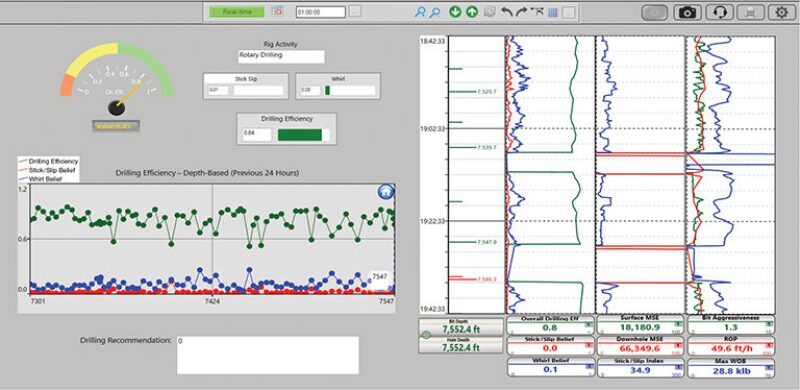The height and width of the screenshot is (390, 800).
Task: Click the home icon on the efficiency chart
Action: (x=386, y=191)
